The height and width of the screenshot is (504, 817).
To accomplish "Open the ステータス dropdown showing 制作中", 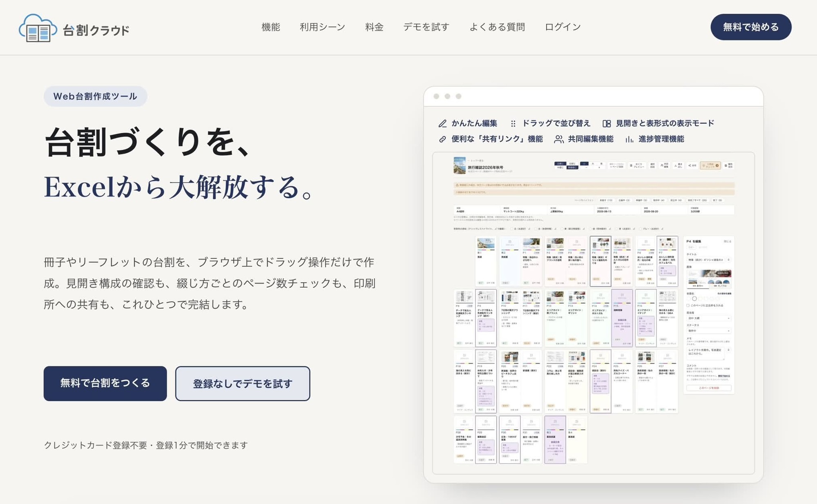I will [x=709, y=331].
